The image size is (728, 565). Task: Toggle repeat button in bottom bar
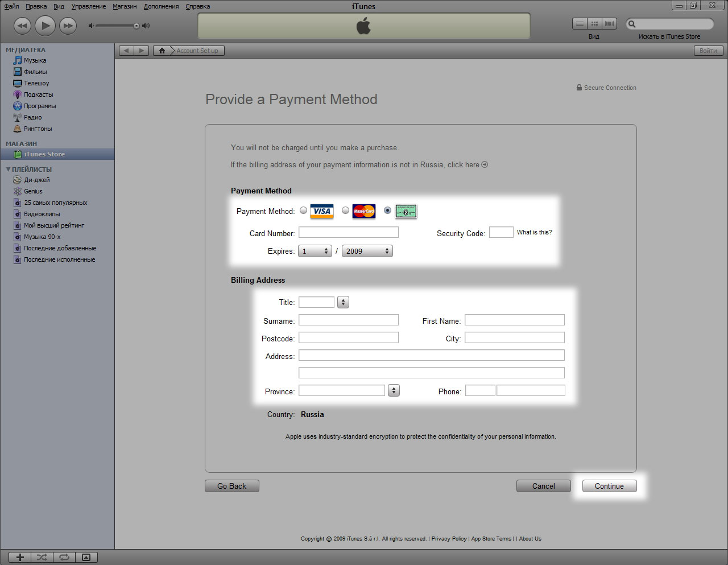click(64, 557)
